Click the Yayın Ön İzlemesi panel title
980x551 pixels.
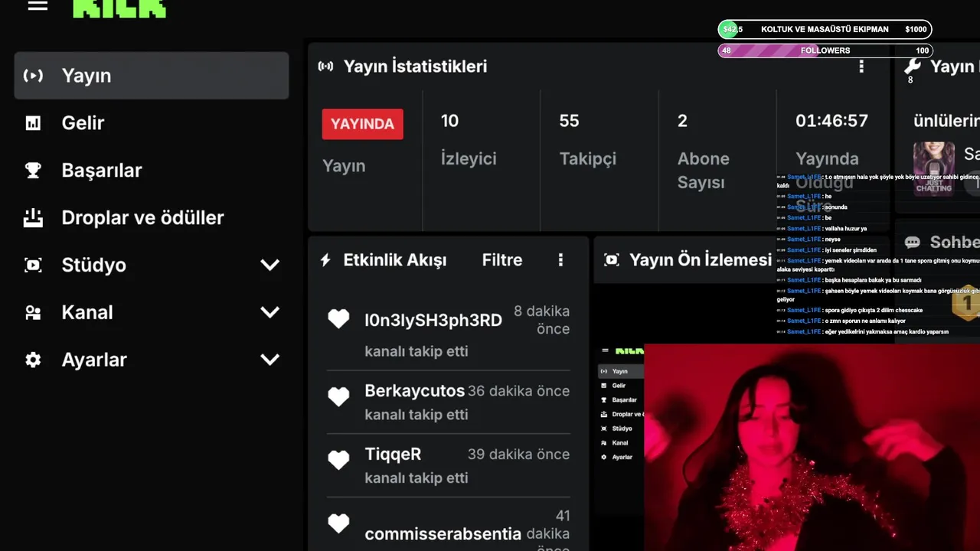(x=701, y=260)
